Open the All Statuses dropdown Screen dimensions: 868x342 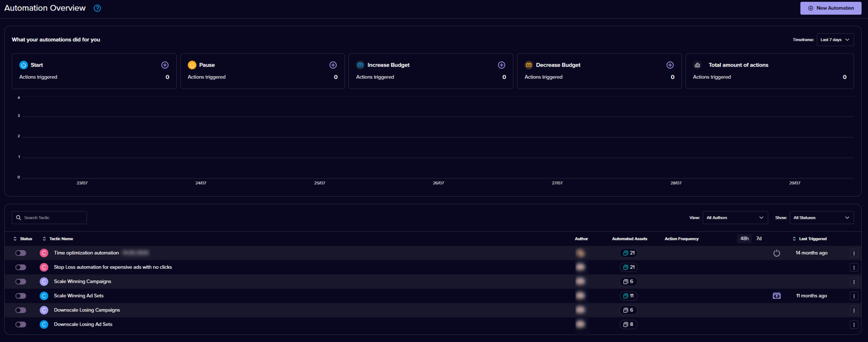pos(821,218)
